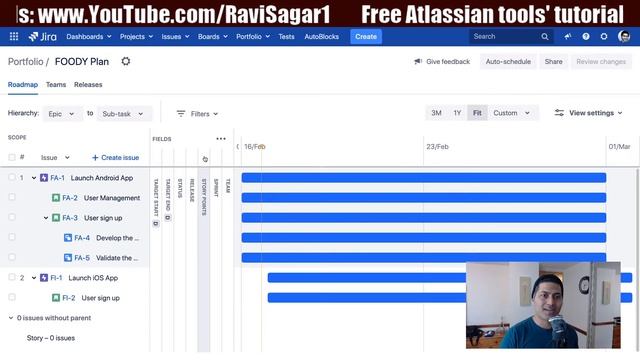
Task: Select the Fit timeframe
Action: coord(477,113)
